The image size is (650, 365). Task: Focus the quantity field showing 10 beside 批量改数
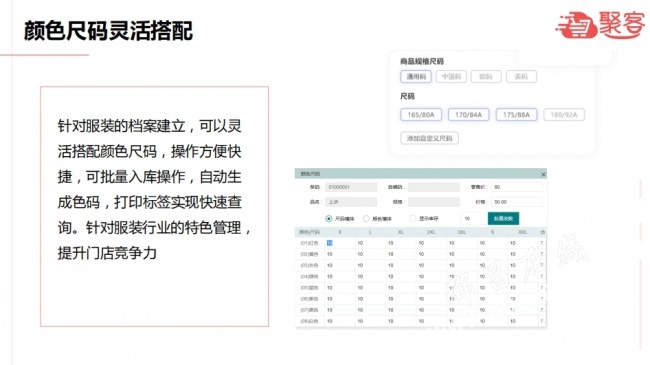(x=473, y=219)
